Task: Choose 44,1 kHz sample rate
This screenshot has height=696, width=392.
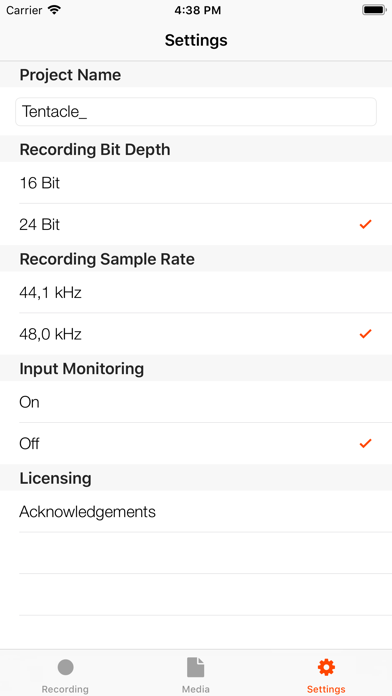Action: click(x=196, y=293)
